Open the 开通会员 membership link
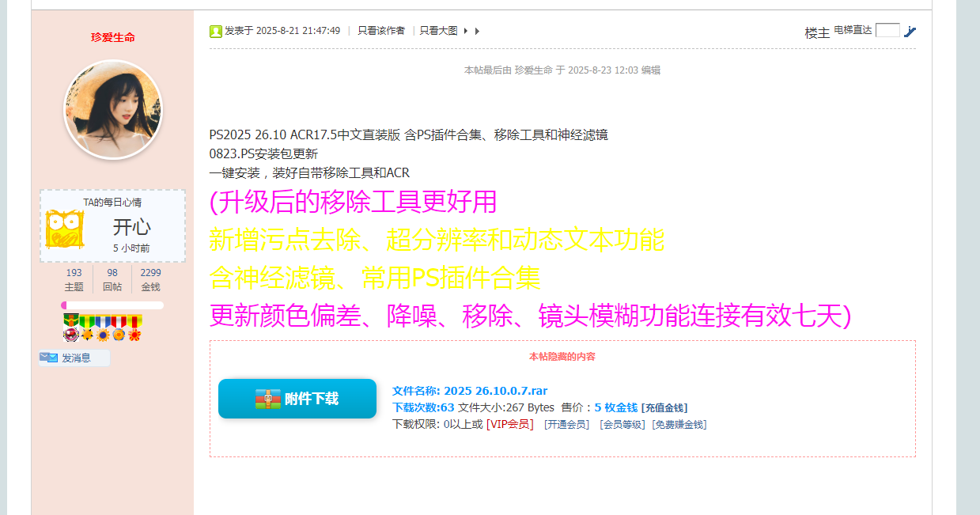The height and width of the screenshot is (515, 980). coord(566,425)
